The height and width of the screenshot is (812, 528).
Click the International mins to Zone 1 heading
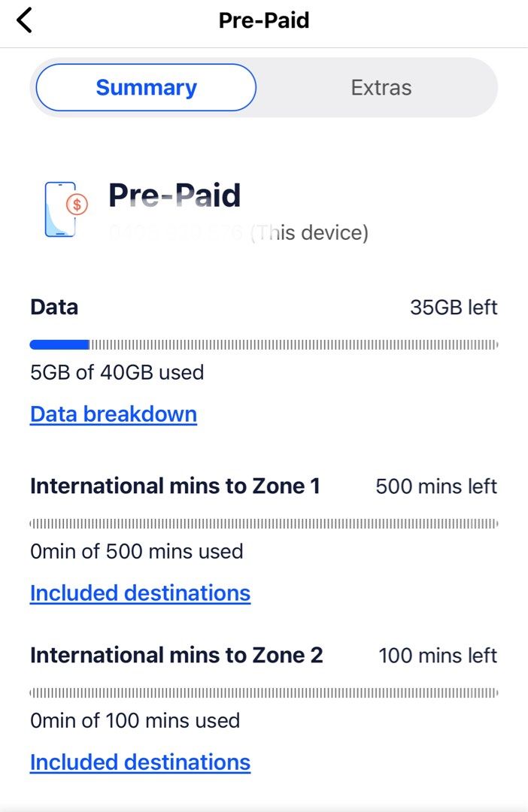tap(176, 486)
